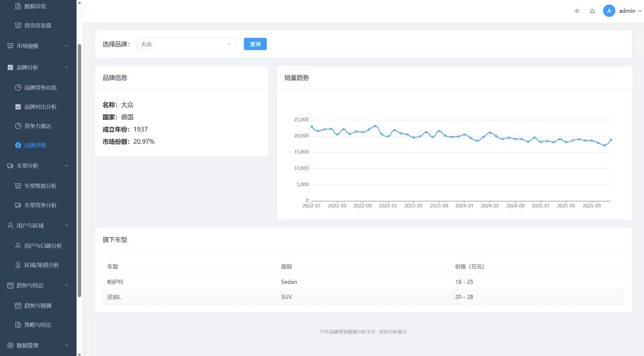
Task: Click the 市场规模 chart icon
Action: (10, 46)
